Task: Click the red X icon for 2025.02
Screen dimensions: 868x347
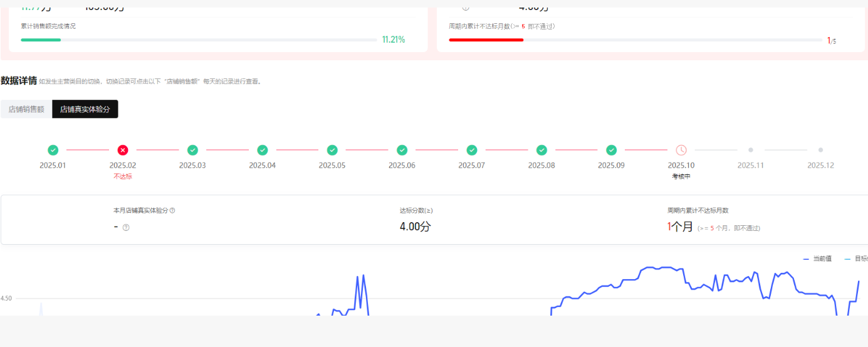Action: click(x=123, y=150)
